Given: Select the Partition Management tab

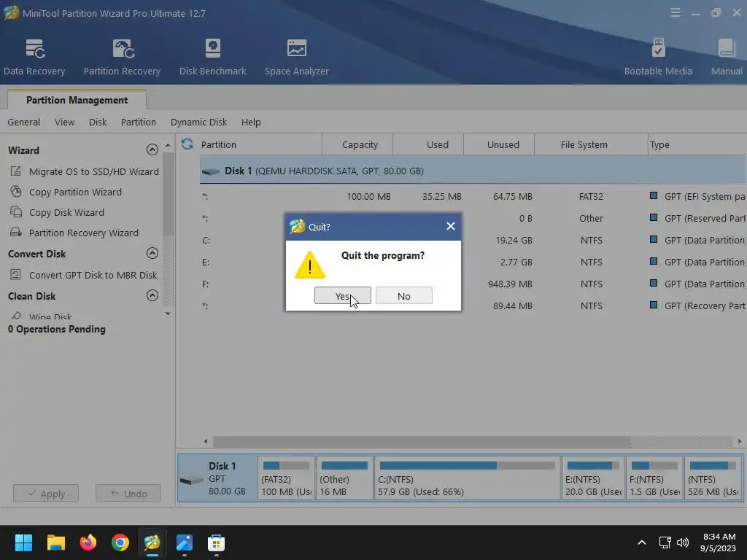Looking at the screenshot, I should point(77,99).
